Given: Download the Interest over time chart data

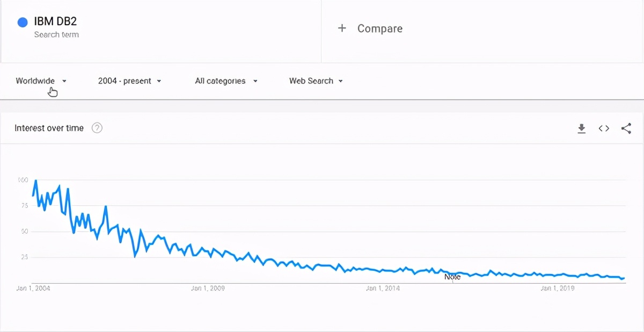Looking at the screenshot, I should [x=581, y=128].
